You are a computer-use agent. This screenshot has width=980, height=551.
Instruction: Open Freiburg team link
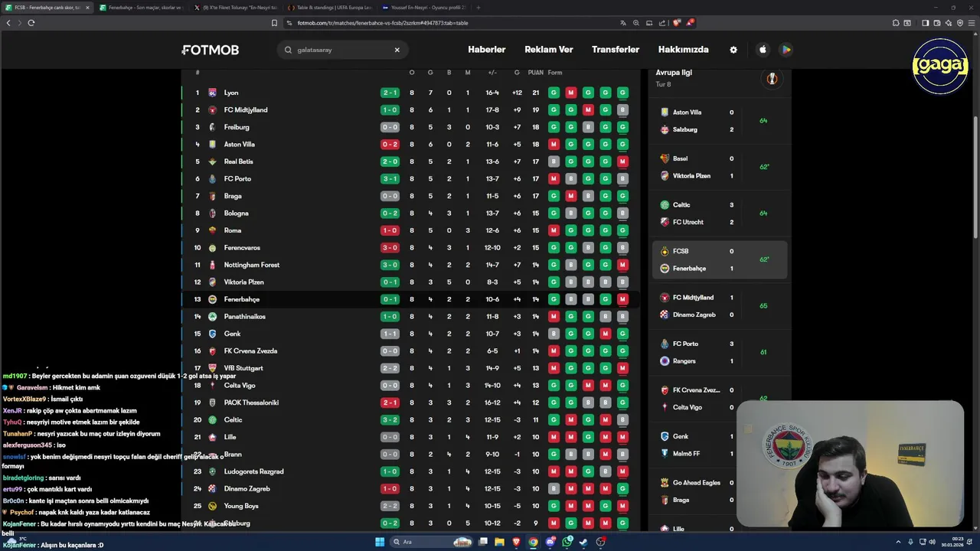pyautogui.click(x=237, y=127)
